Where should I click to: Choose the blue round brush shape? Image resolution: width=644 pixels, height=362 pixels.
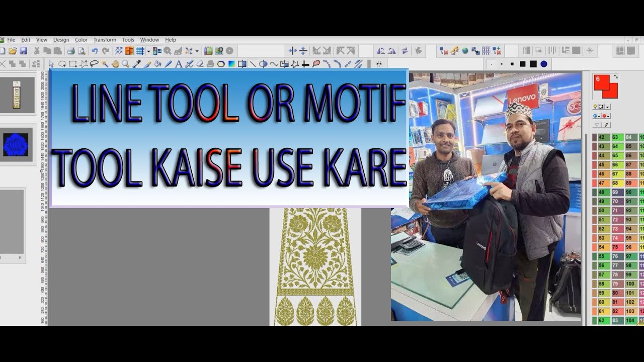coord(544,64)
